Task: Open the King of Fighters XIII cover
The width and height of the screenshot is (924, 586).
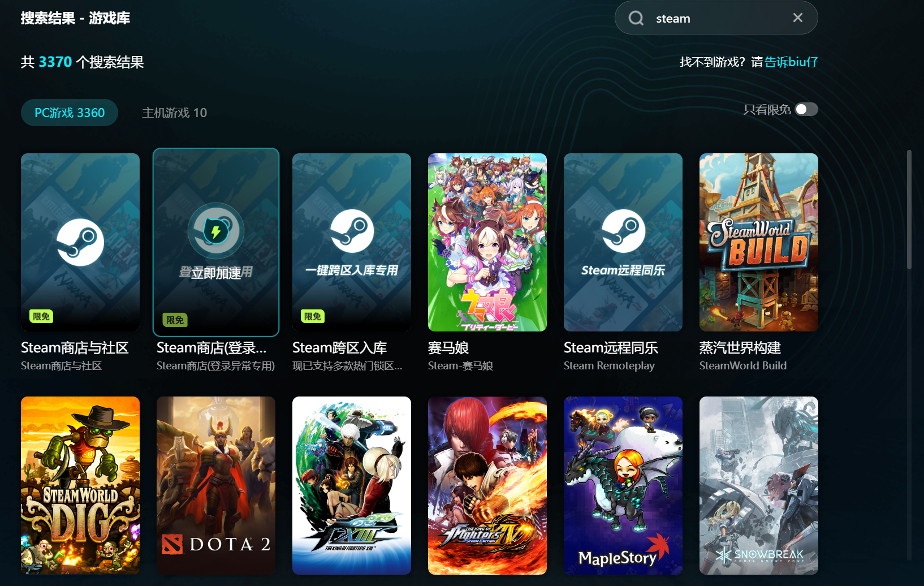Action: coord(352,485)
